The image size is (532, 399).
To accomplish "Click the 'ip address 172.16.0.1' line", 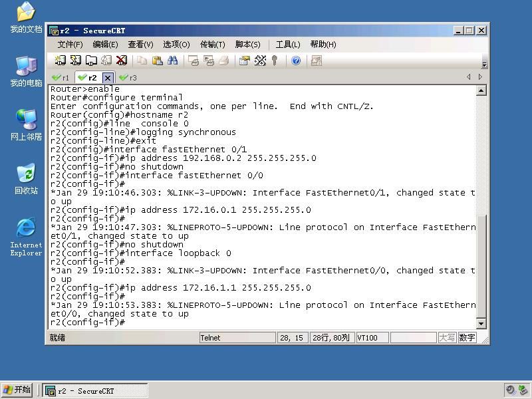I will [180, 210].
